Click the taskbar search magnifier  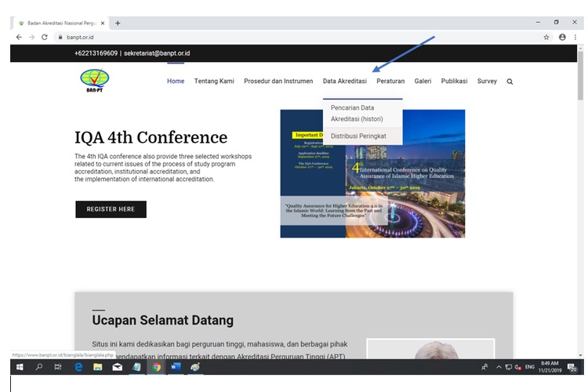[x=38, y=367]
